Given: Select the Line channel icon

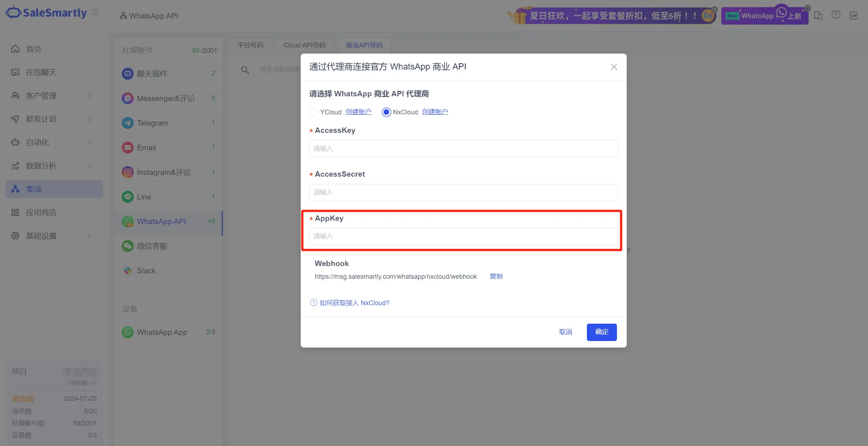Looking at the screenshot, I should coord(128,197).
